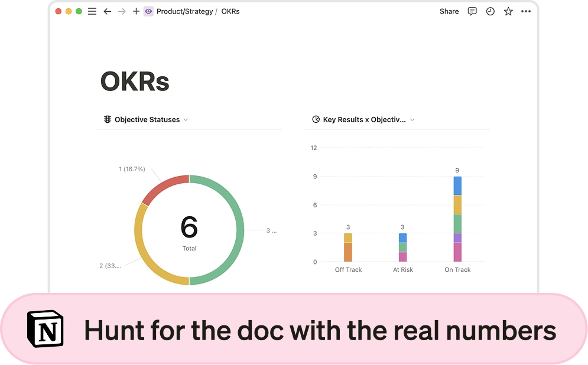Click the 1 (16.7%) donut label
The image size is (588, 365).
[132, 169]
